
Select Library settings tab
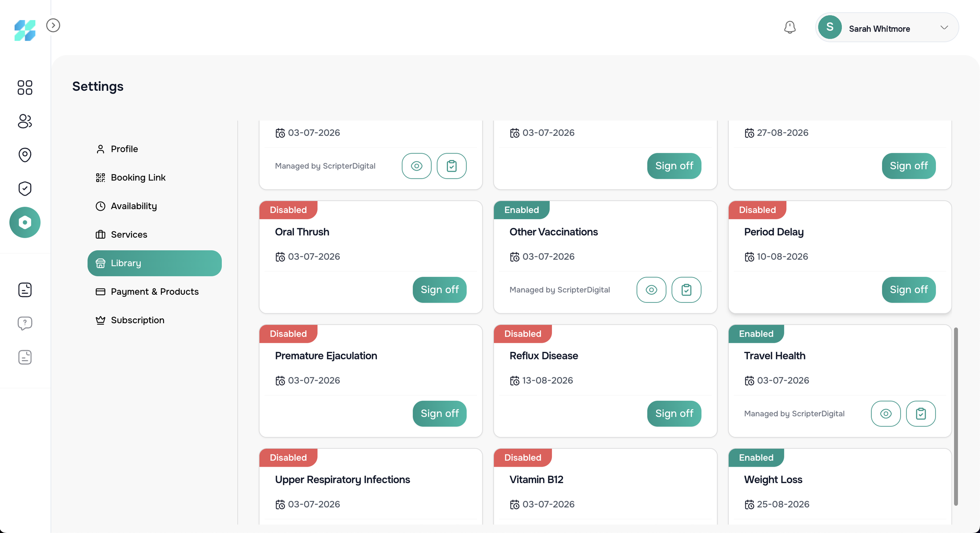tap(155, 263)
